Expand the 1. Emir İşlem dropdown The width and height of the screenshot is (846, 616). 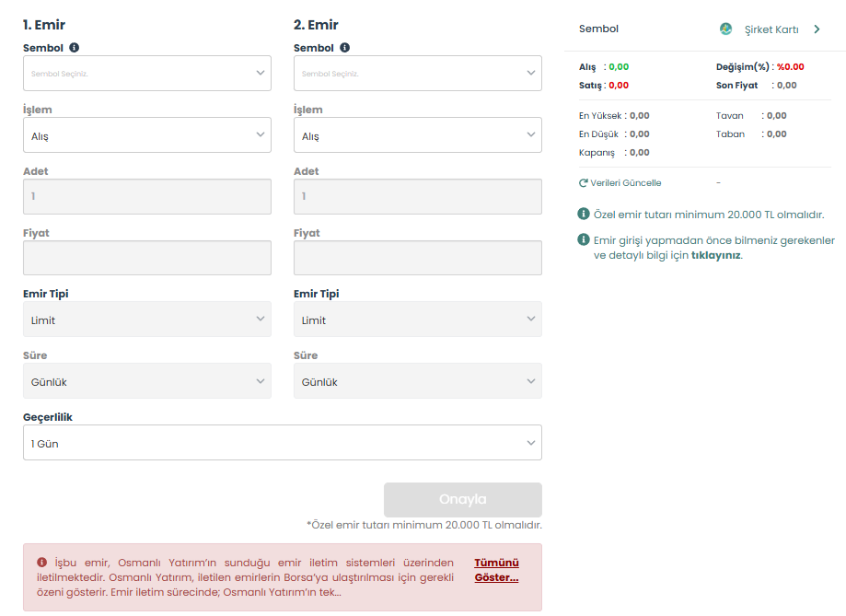[147, 135]
